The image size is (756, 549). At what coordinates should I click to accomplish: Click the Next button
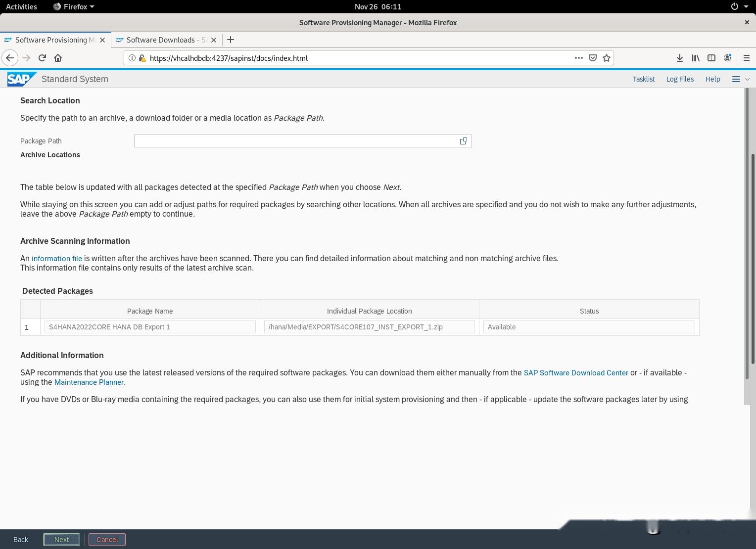(x=62, y=540)
